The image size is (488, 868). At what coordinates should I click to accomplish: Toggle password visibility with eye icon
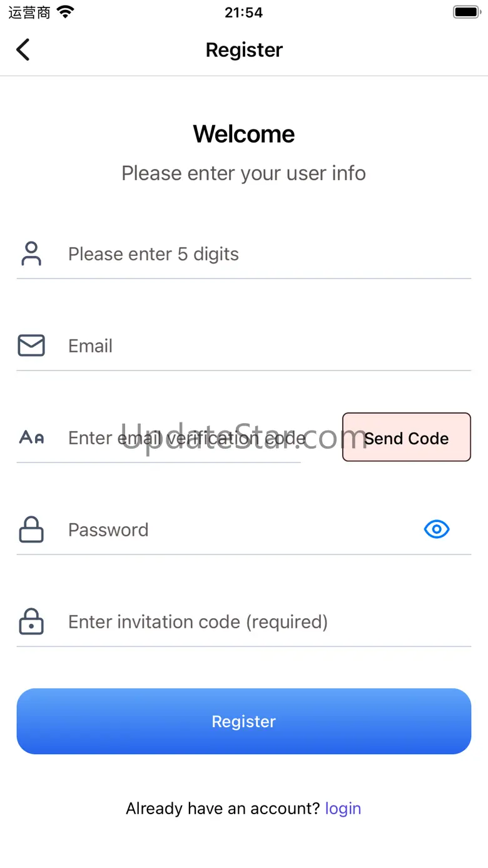(x=437, y=529)
